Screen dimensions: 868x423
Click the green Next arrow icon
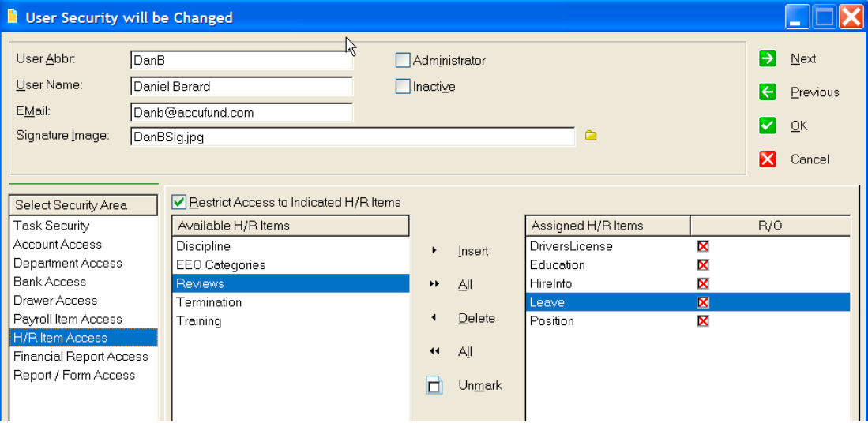click(767, 58)
